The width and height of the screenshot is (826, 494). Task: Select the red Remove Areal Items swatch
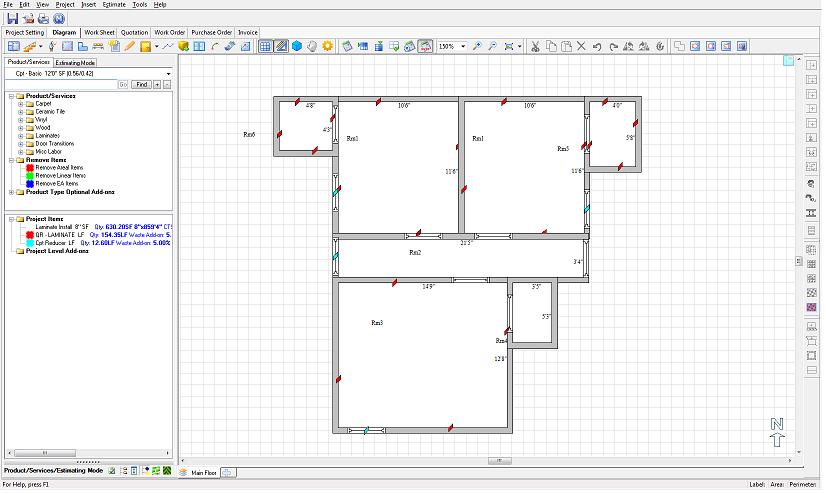[x=29, y=167]
